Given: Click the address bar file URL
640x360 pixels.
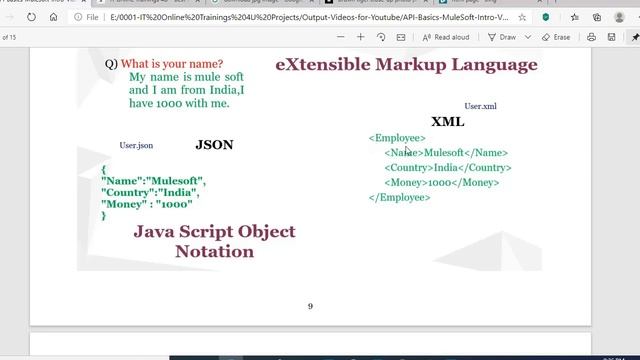Looking at the screenshot, I should point(309,18).
